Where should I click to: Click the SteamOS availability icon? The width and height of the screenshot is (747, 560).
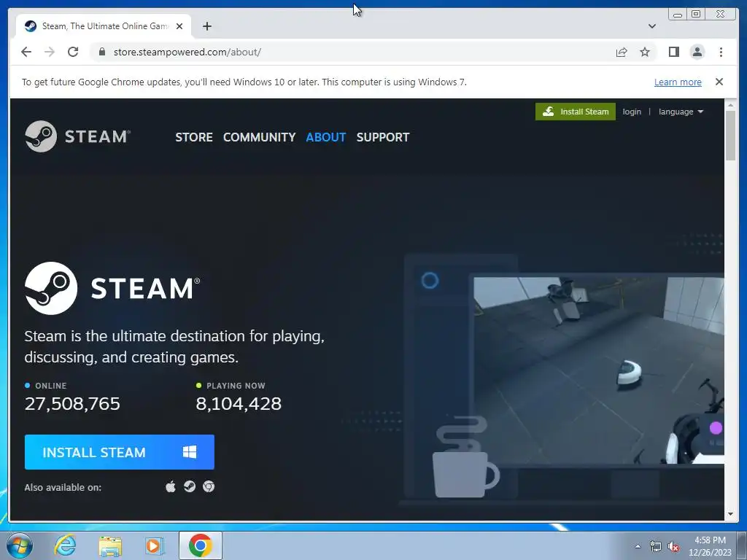click(x=190, y=486)
